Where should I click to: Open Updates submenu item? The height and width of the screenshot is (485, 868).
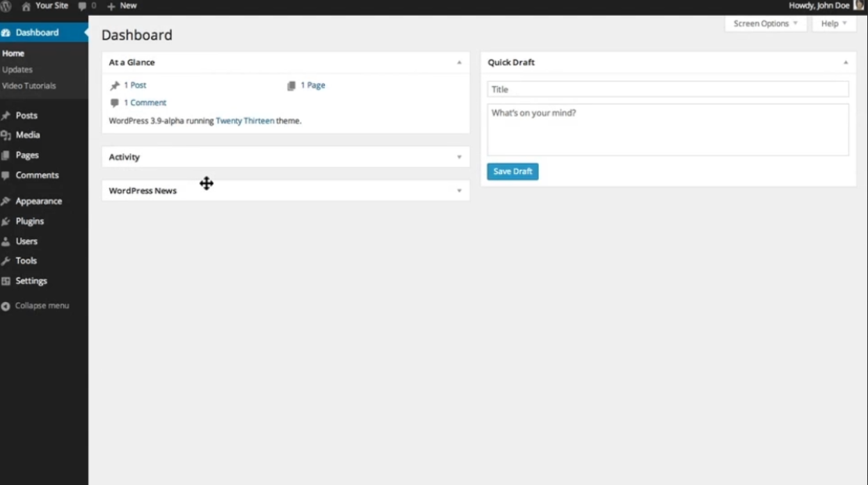pos(17,70)
